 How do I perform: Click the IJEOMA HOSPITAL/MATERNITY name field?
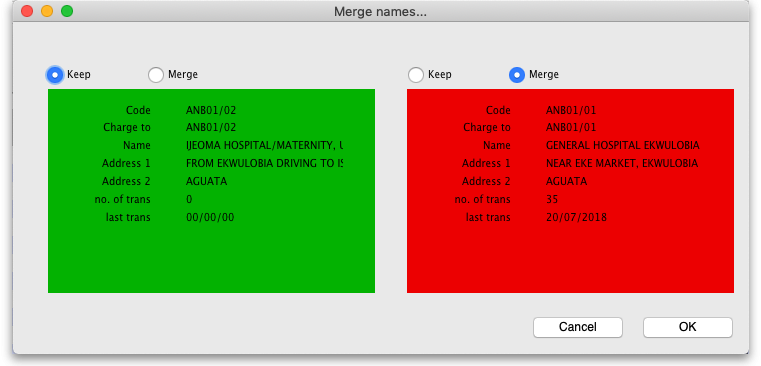[x=265, y=145]
